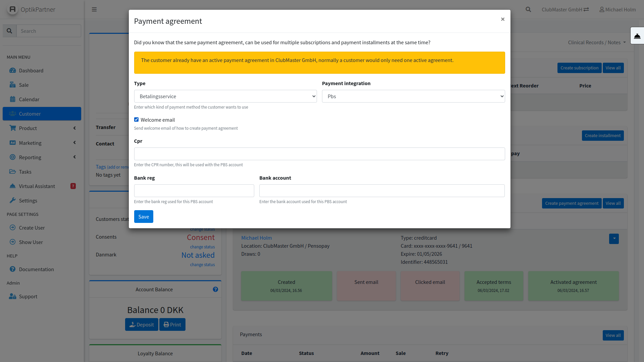Image resolution: width=644 pixels, height=362 pixels.
Task: Open the Type dropdown showing Betalingsservice
Action: (225, 96)
